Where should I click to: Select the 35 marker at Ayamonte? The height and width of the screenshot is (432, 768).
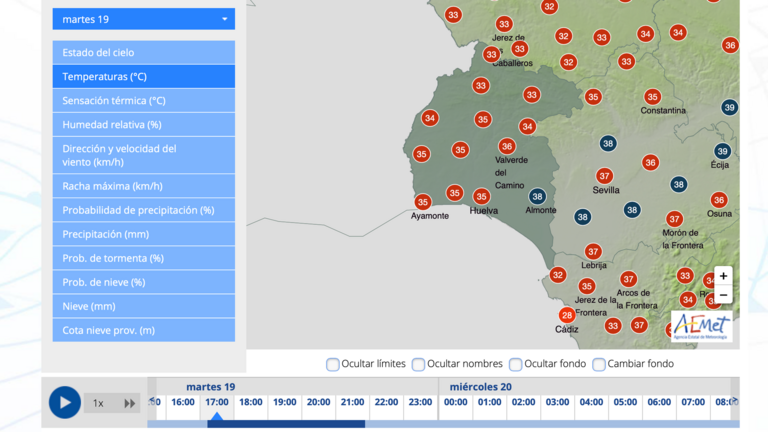click(x=423, y=202)
